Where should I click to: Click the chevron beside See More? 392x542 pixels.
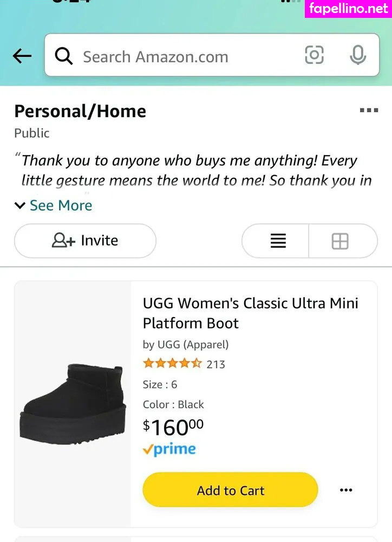(x=20, y=205)
